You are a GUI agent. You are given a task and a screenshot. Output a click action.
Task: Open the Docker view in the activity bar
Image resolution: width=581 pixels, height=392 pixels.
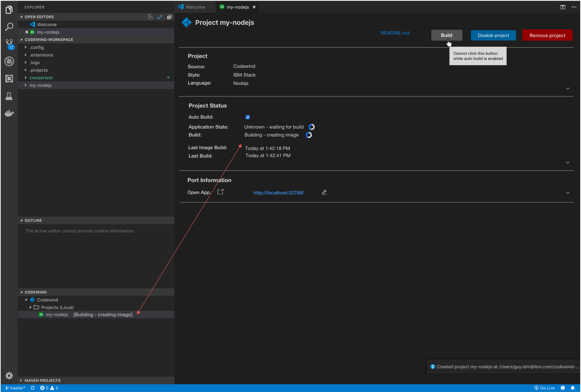[9, 113]
